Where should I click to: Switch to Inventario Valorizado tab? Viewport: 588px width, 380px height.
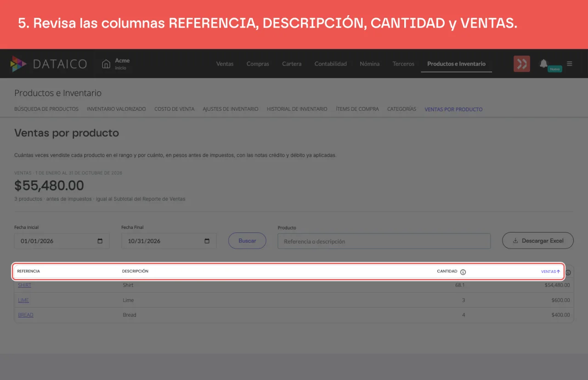click(116, 109)
